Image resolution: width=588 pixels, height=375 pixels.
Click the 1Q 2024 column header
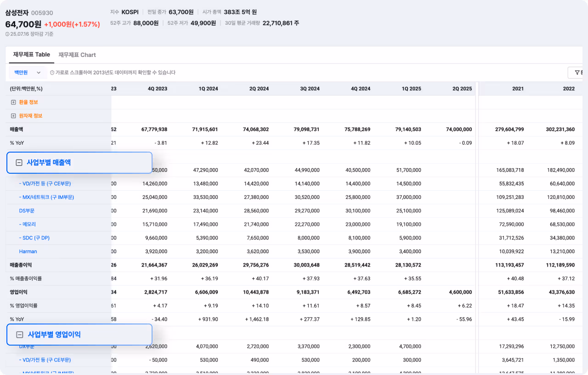pos(209,89)
